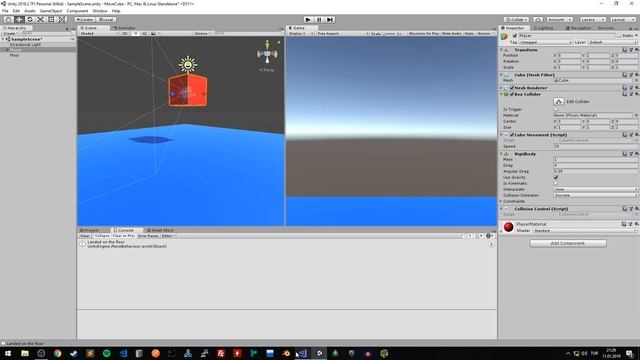Toggle Center pivot mode button
This screenshot has height=360, width=640.
(x=85, y=20)
